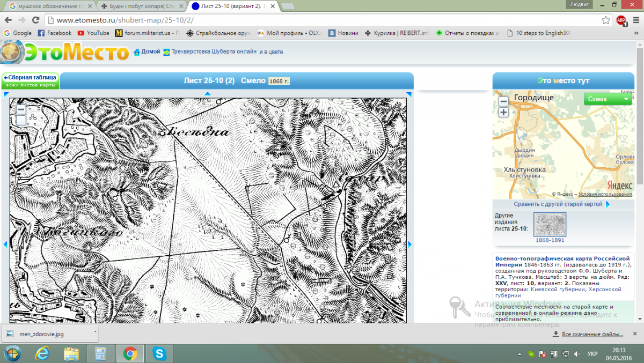Click the volume speaker tray icon
This screenshot has width=644, height=363.
click(x=576, y=354)
